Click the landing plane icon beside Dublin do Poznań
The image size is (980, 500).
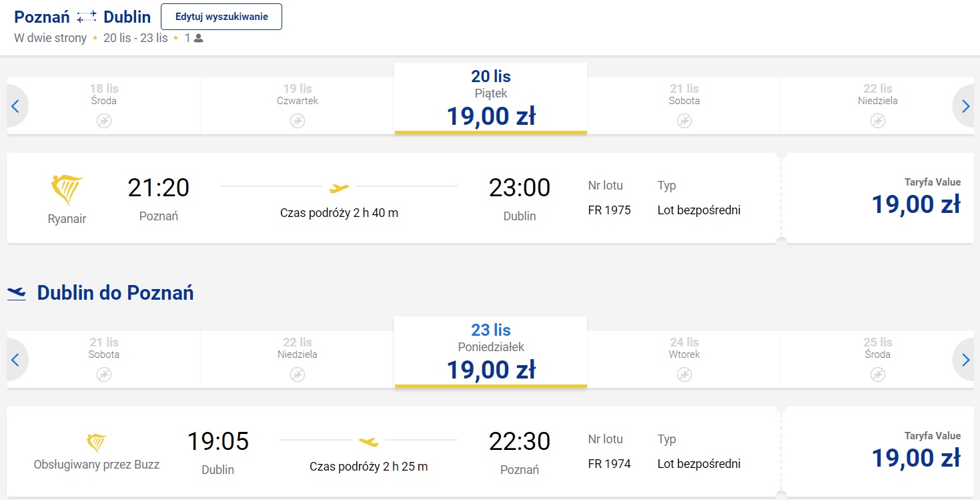click(17, 293)
